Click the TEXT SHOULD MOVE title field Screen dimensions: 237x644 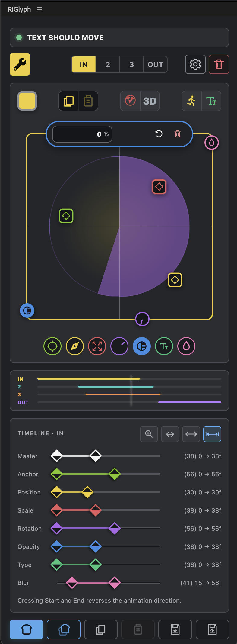coord(119,37)
